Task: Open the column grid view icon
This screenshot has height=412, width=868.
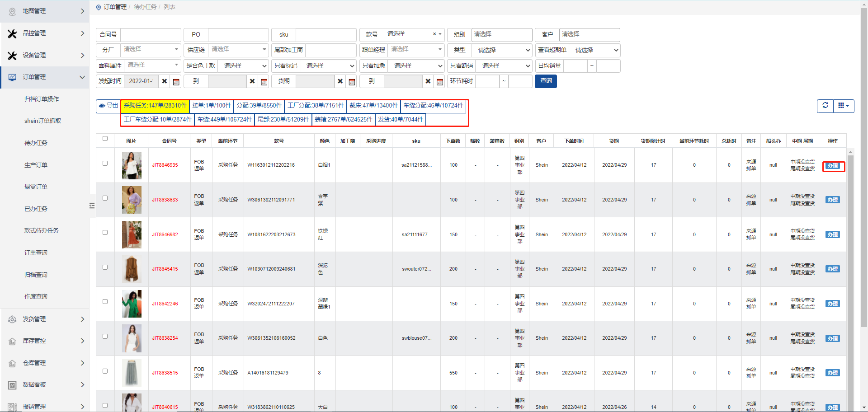Action: click(844, 106)
